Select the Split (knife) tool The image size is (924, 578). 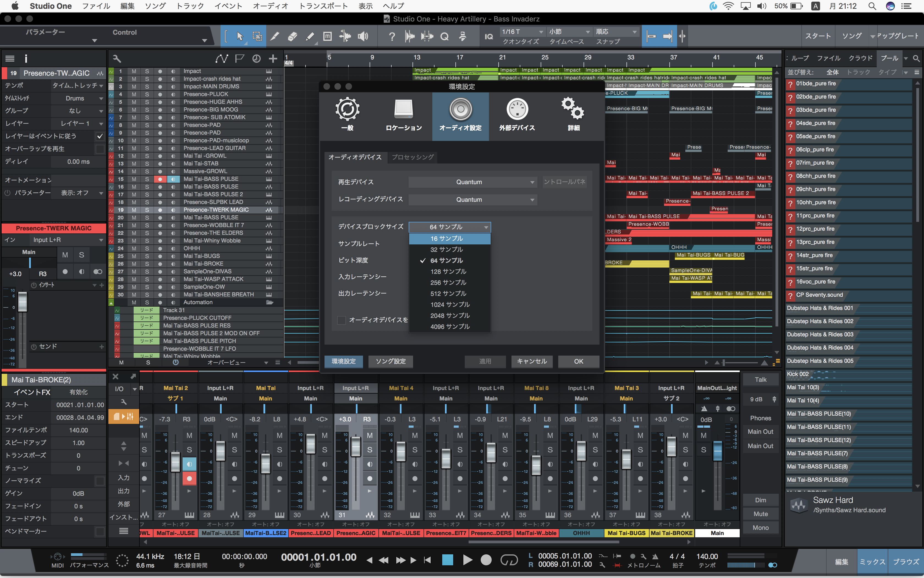point(274,36)
